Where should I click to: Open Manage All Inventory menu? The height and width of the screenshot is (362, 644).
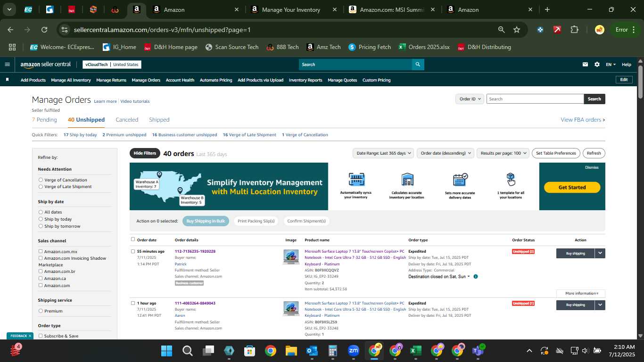(71, 80)
